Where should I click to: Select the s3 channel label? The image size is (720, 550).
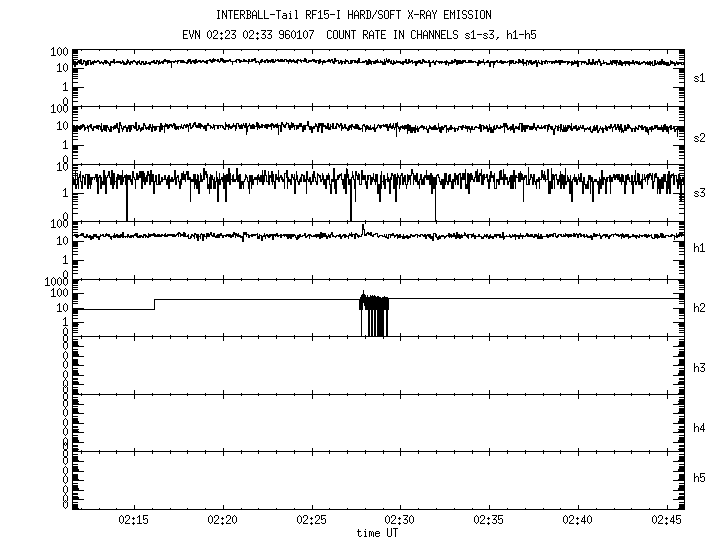(700, 192)
